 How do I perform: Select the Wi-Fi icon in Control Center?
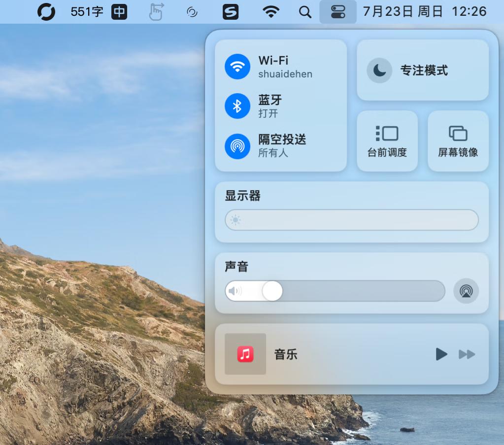pyautogui.click(x=237, y=67)
